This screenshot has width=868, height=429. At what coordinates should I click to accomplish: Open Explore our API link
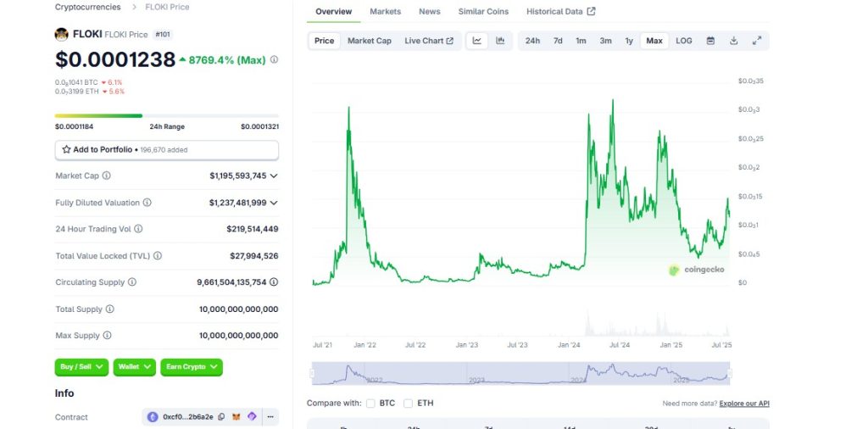click(744, 404)
